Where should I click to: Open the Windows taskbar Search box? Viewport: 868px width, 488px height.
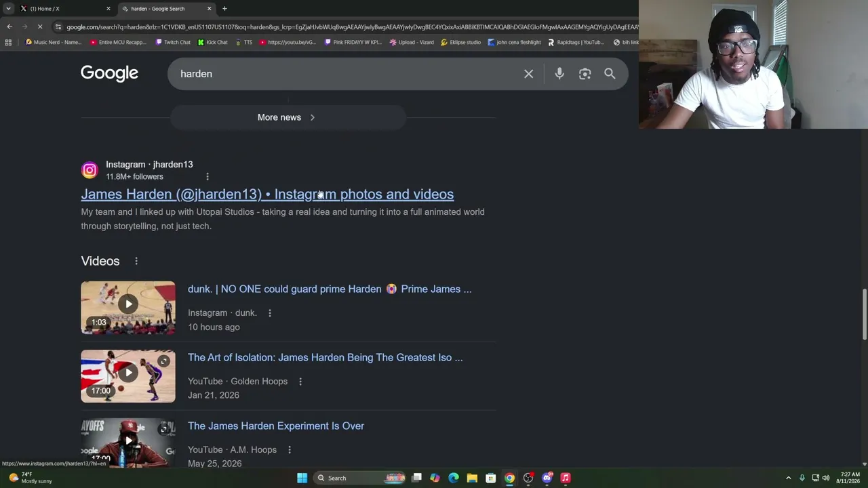click(359, 478)
